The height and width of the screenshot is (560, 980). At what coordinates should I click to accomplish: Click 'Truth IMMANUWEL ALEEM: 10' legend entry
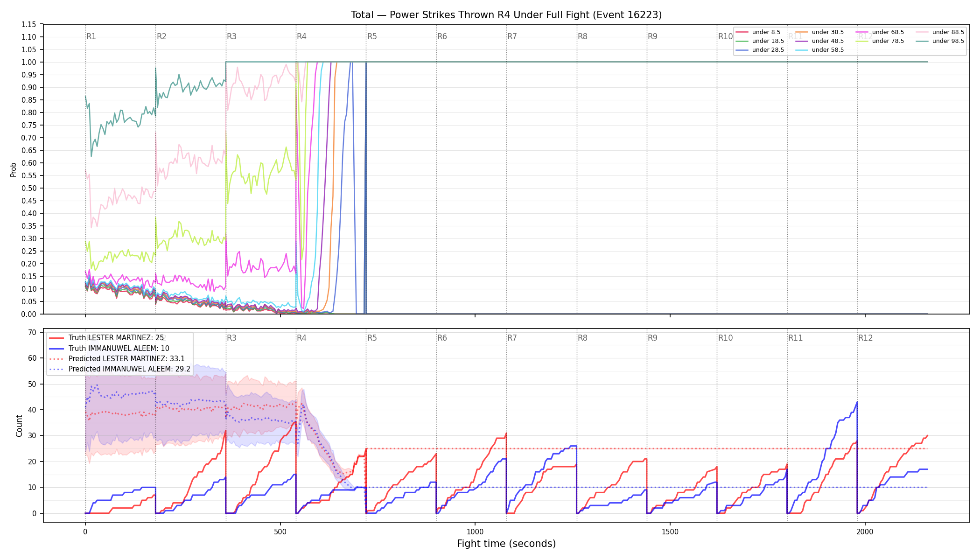(119, 349)
